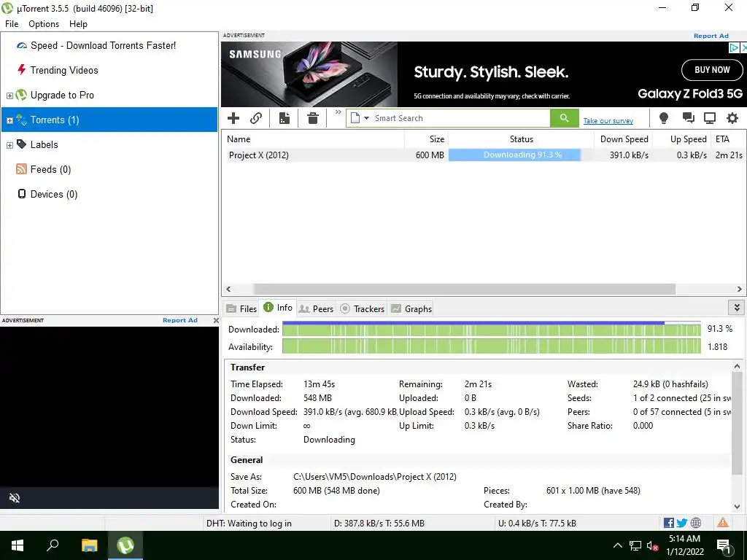Click Report Ad link in sidebar ad
Screen dimensions: 747x560
[x=180, y=320]
